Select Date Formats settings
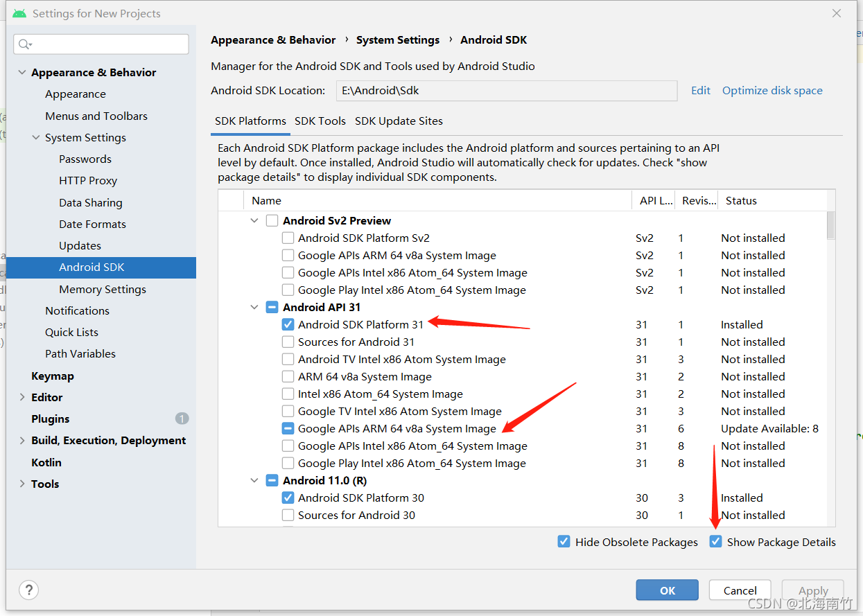This screenshot has width=863, height=616. tap(92, 224)
